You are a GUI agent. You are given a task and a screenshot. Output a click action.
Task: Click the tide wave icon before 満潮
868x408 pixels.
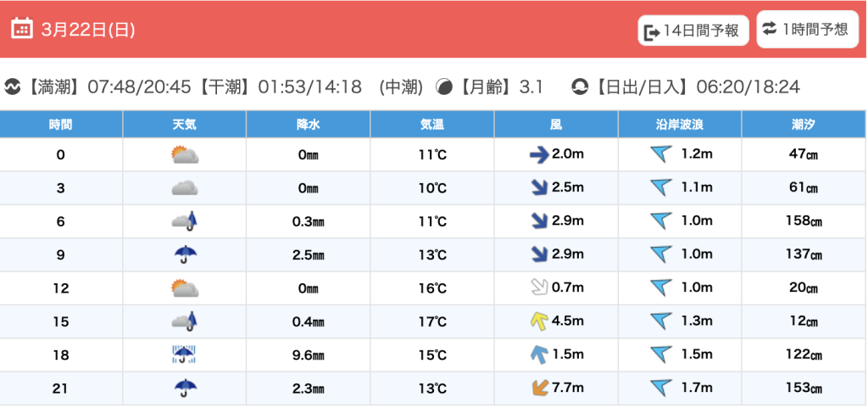click(x=13, y=87)
